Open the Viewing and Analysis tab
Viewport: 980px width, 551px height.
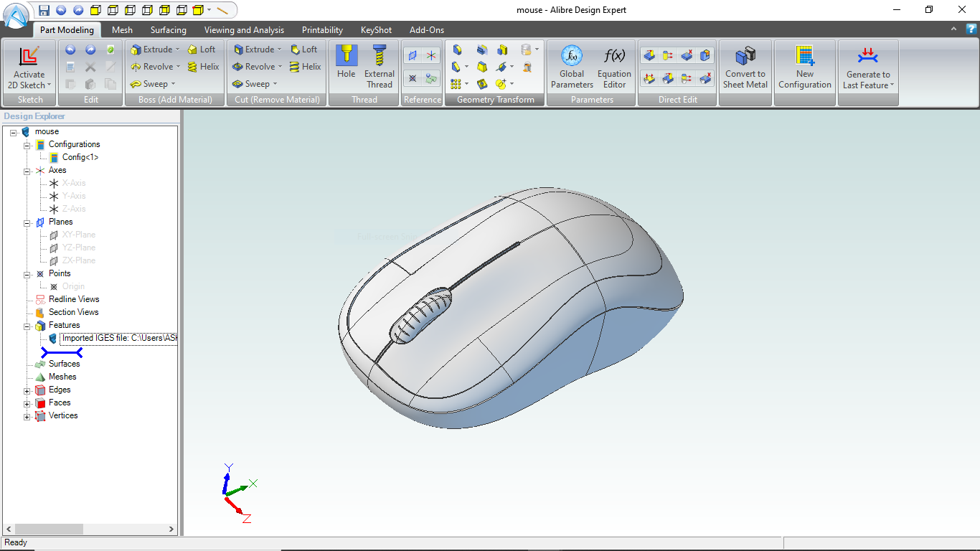(x=244, y=30)
